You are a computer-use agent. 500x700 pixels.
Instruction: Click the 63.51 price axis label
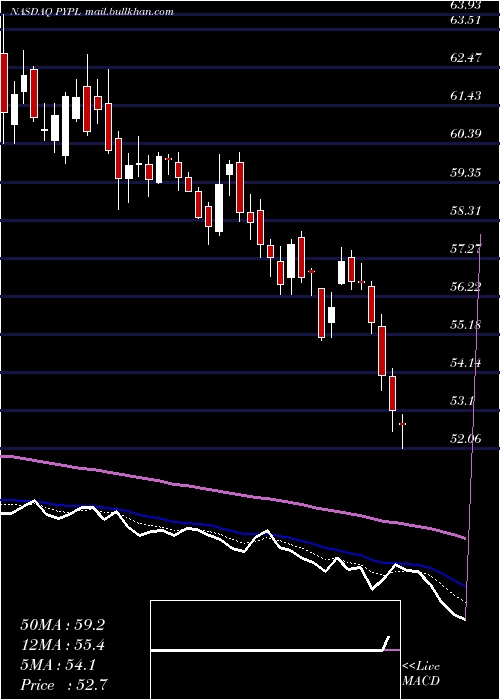pos(466,20)
